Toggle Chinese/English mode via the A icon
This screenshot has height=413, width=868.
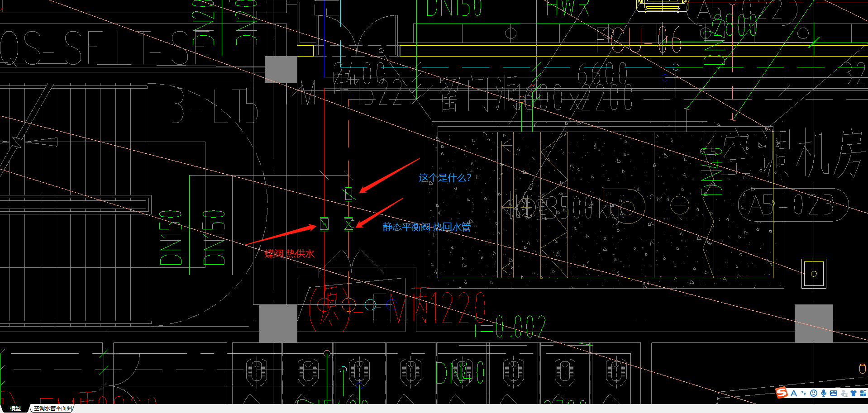click(794, 393)
